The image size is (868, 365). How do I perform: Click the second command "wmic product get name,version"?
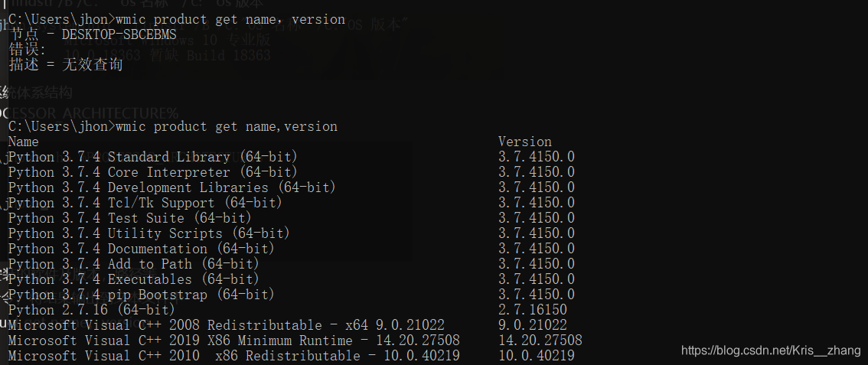pos(227,127)
